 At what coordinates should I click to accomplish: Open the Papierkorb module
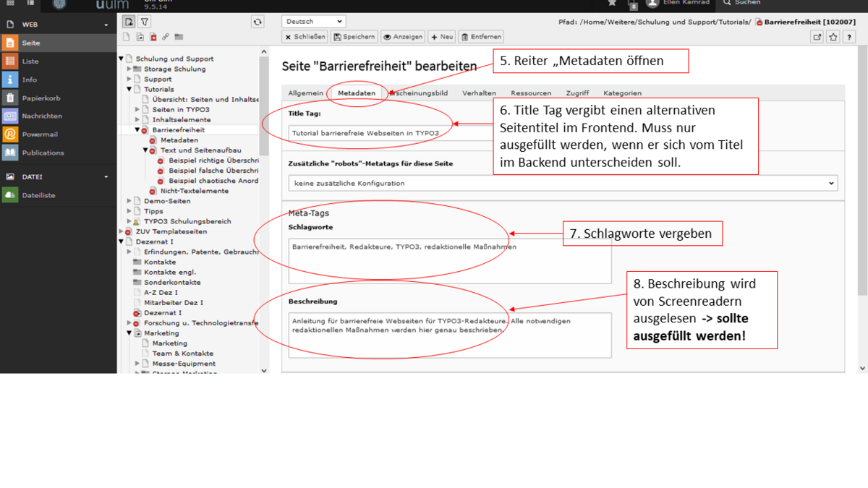(x=58, y=98)
